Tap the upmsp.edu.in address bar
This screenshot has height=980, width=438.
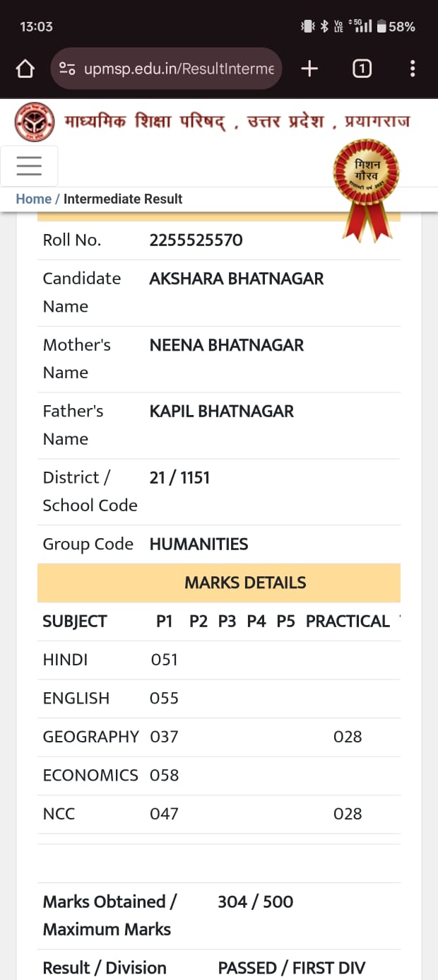point(167,69)
